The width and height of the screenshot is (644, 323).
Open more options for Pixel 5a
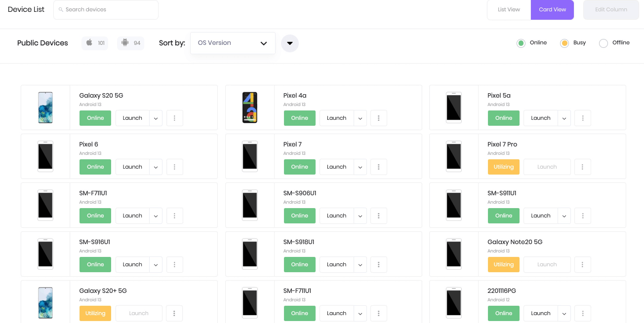coord(583,118)
